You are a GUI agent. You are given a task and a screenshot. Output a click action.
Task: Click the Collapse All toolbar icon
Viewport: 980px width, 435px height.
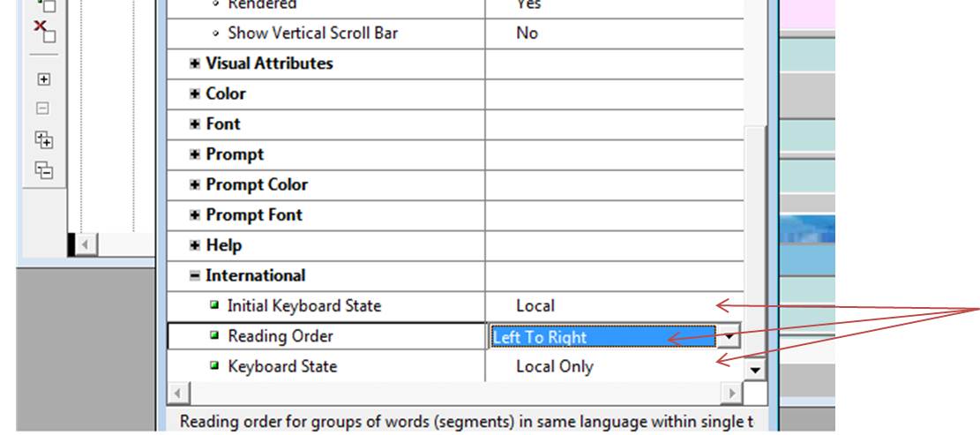43,169
